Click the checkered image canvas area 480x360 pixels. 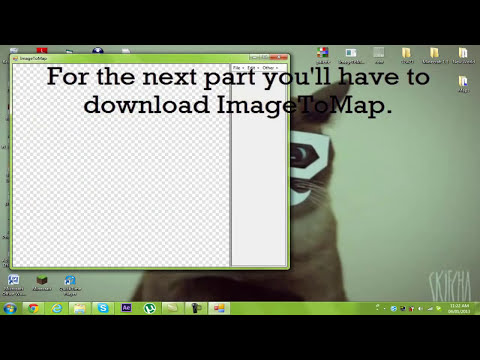coord(121,165)
